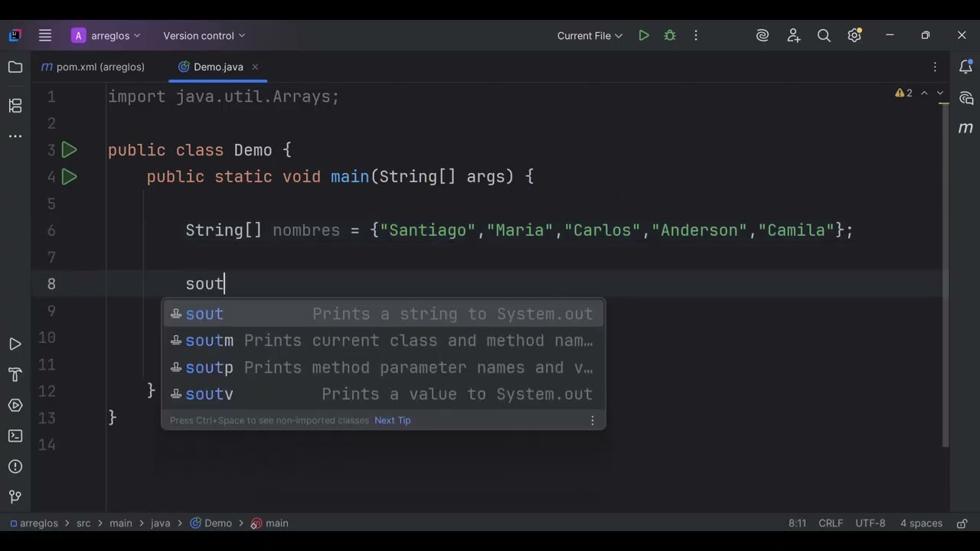Viewport: 980px width, 551px height.
Task: Open Search Everywhere magnifier
Action: point(824,35)
